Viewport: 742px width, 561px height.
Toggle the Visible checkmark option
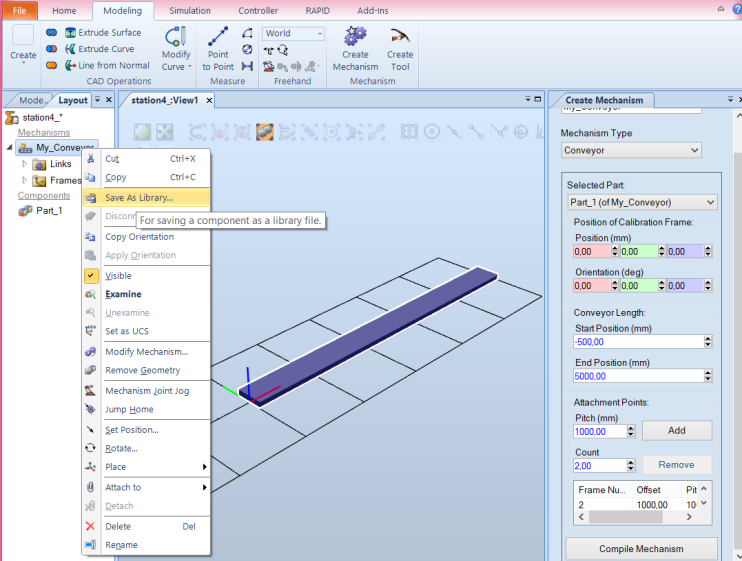(x=91, y=275)
